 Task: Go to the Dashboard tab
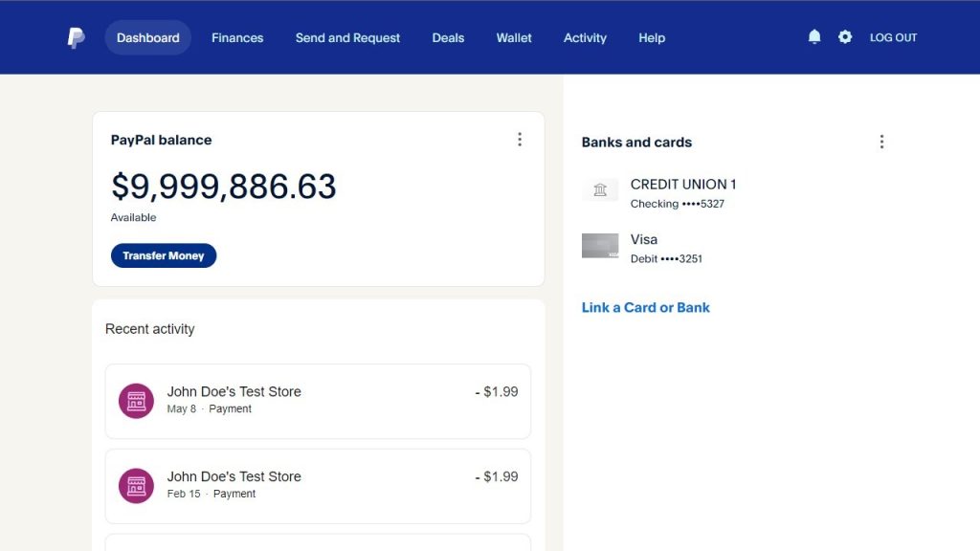tap(148, 37)
